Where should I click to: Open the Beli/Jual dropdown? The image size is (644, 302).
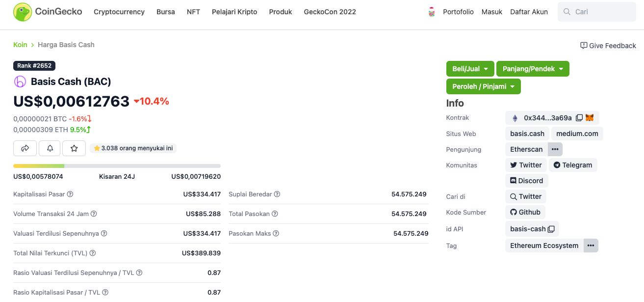coord(470,69)
